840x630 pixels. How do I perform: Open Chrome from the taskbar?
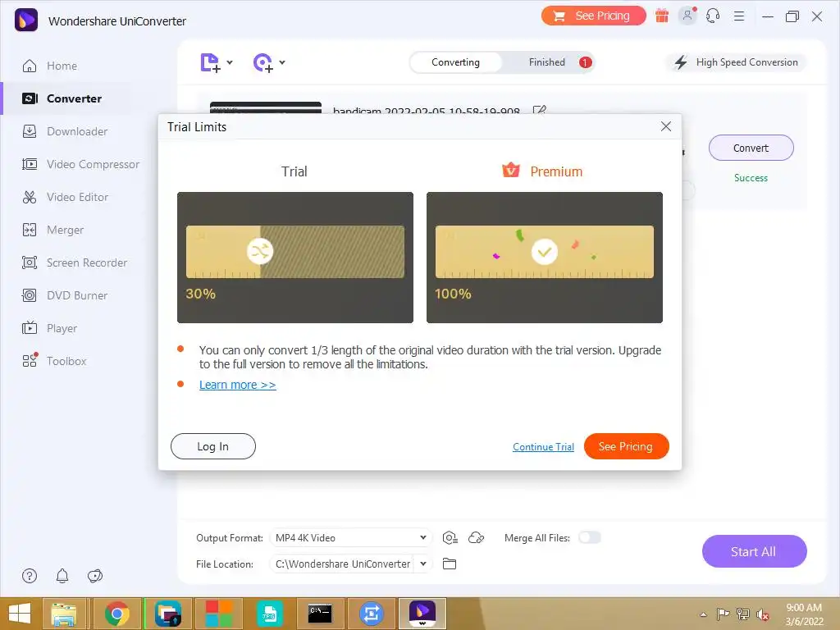[116, 614]
